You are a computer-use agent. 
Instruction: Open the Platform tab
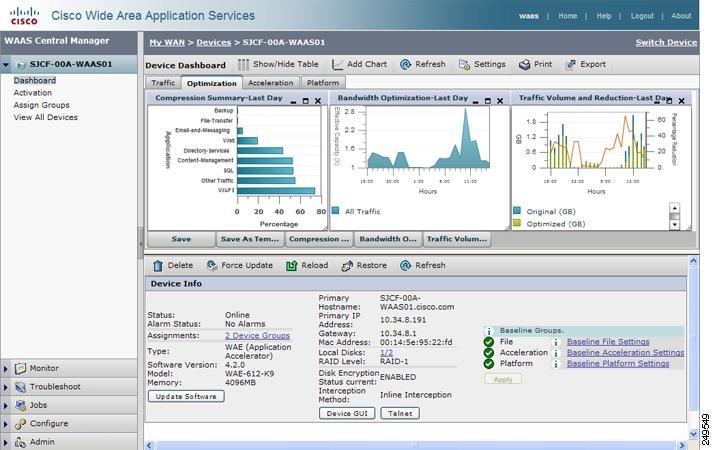(323, 83)
